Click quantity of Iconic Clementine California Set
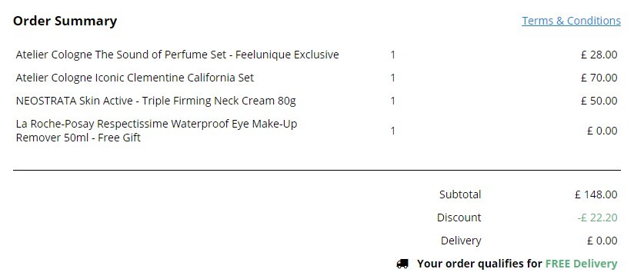 [392, 78]
